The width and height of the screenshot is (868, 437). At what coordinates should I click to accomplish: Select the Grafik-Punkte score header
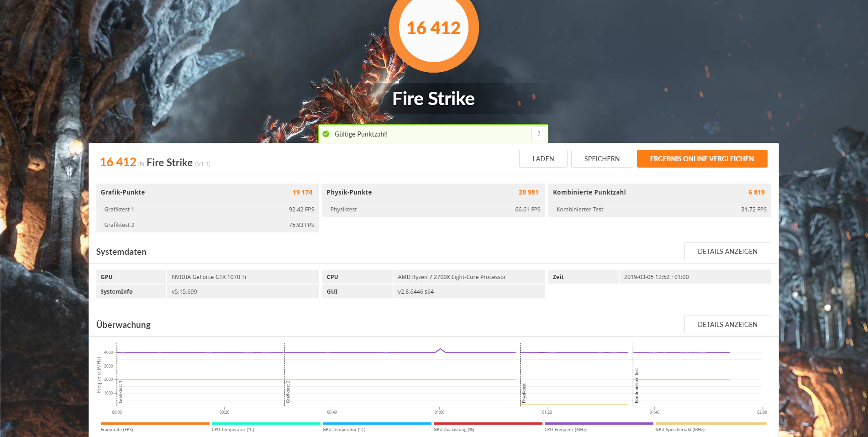(207, 192)
